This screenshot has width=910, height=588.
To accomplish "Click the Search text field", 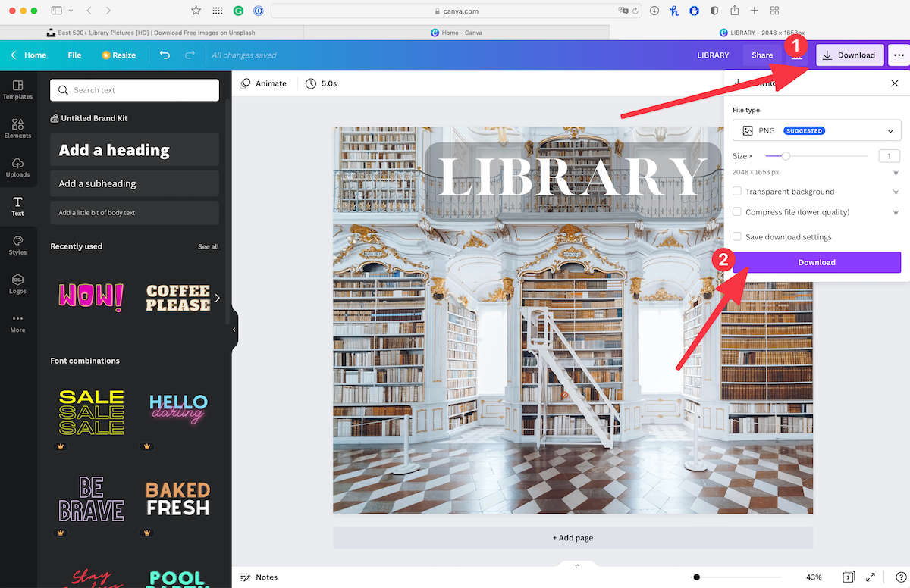I will [x=134, y=90].
